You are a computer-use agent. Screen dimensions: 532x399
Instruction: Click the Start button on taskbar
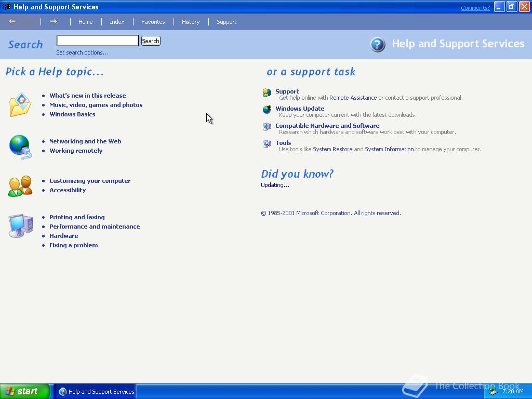(25, 392)
